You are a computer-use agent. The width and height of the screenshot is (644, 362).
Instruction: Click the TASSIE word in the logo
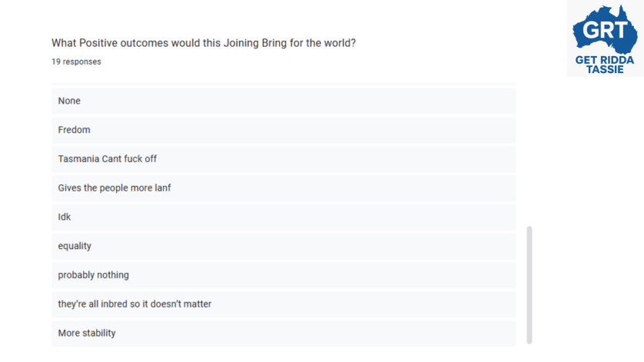pos(605,69)
